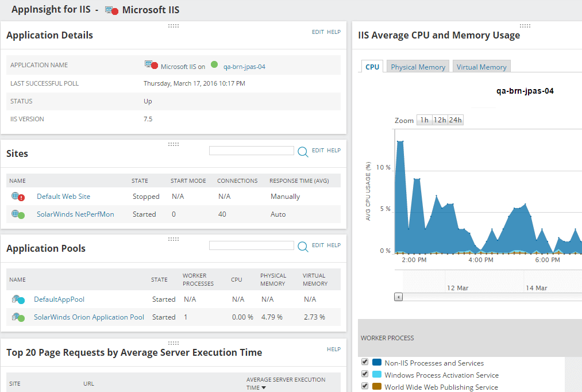Uncheck Non-IIS Processes and Services checkbox

[365, 362]
